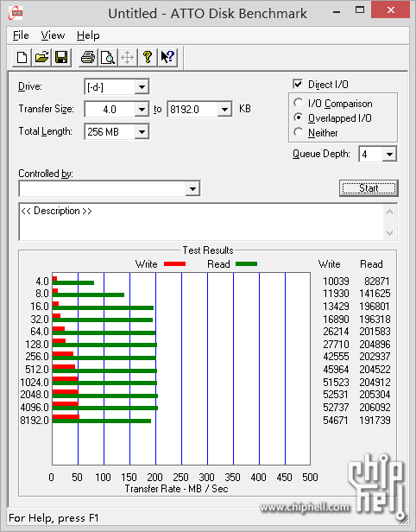Click the window resize grip in status bar
This screenshot has width=416, height=532.
click(403, 518)
